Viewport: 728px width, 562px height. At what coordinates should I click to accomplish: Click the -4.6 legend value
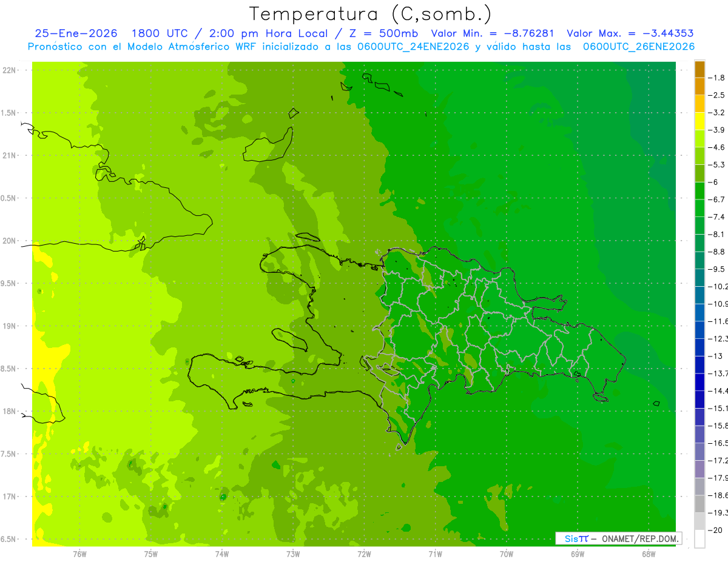click(716, 147)
